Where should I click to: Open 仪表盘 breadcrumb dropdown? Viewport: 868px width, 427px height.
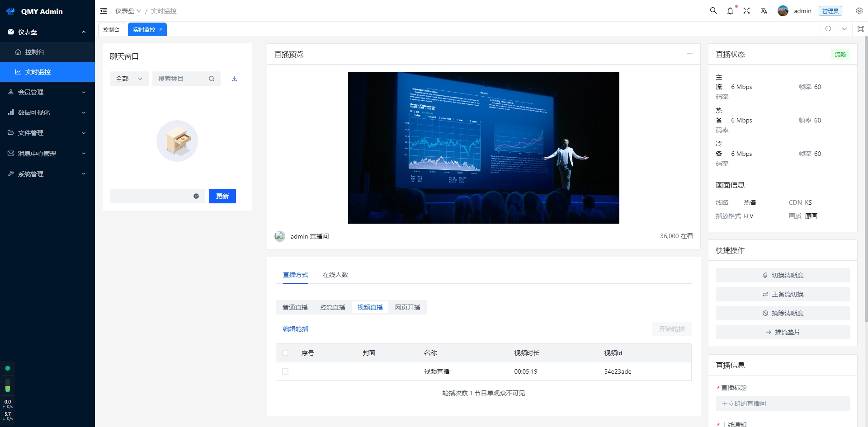coord(128,11)
